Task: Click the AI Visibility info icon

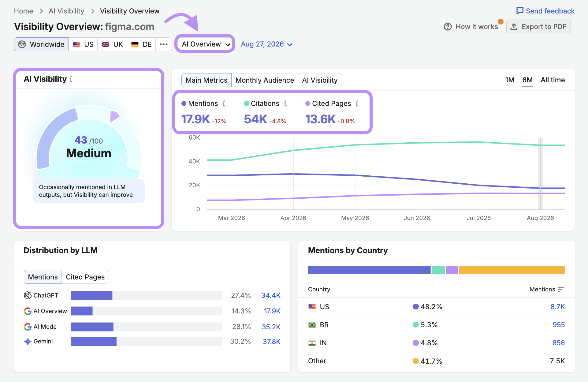Action: [71, 79]
